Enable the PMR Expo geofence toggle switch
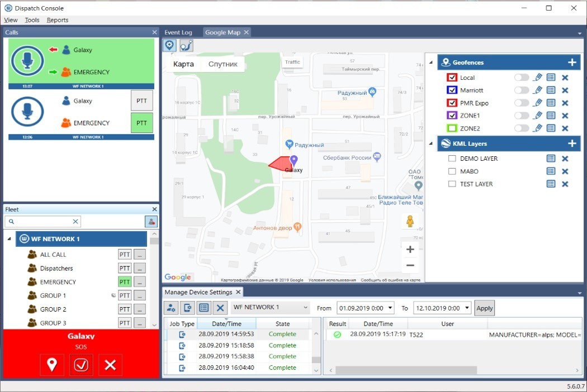Image resolution: width=587 pixels, height=392 pixels. coord(521,103)
